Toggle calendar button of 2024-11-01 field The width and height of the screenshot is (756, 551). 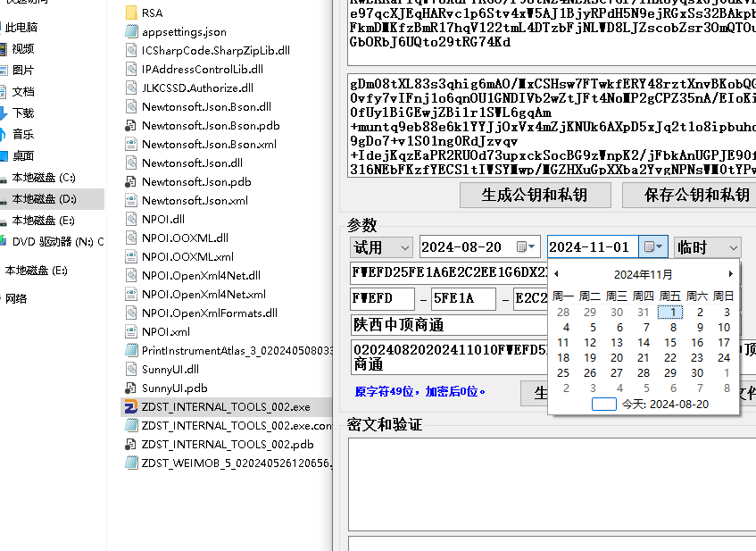[655, 247]
